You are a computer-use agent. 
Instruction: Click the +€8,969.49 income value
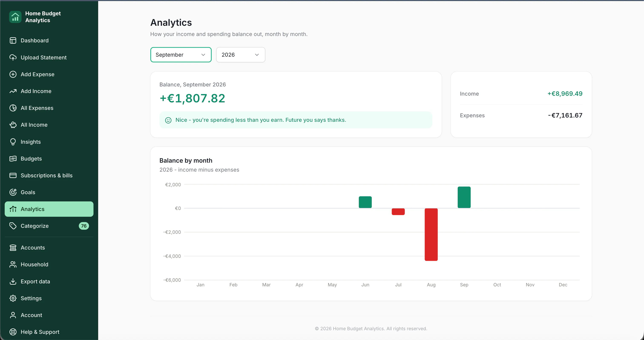pos(565,94)
